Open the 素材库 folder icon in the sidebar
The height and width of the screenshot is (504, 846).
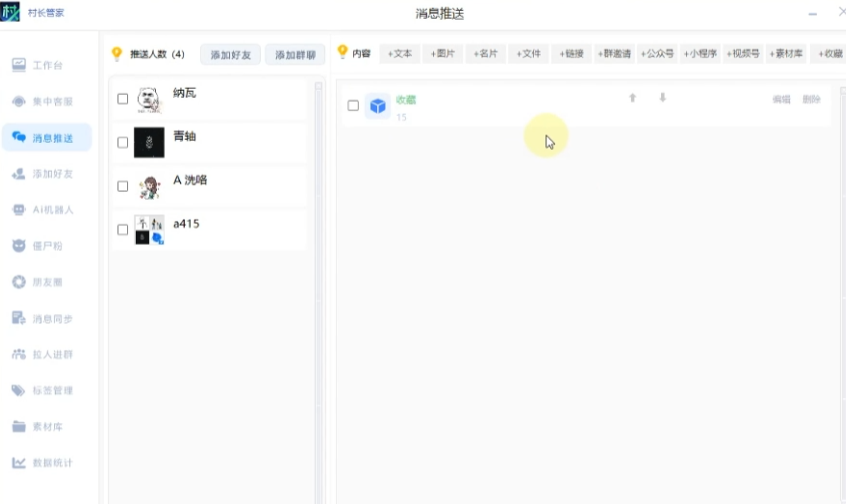click(x=19, y=426)
